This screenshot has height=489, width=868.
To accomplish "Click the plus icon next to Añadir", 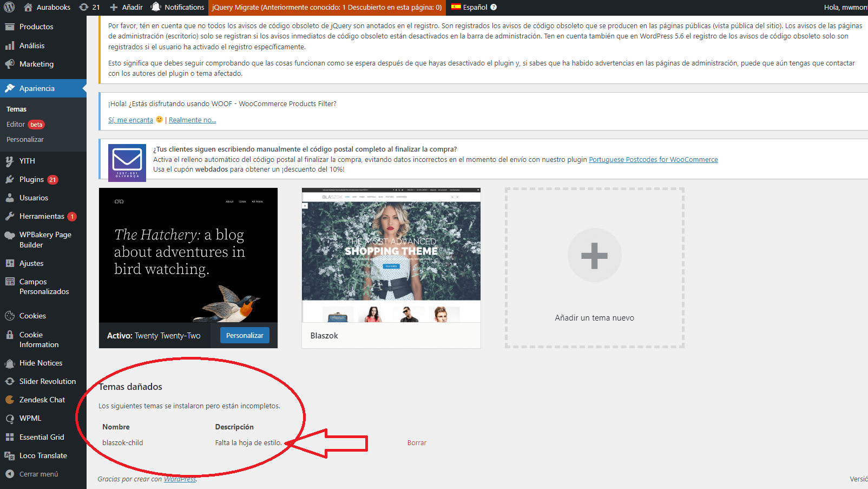I will coord(114,8).
